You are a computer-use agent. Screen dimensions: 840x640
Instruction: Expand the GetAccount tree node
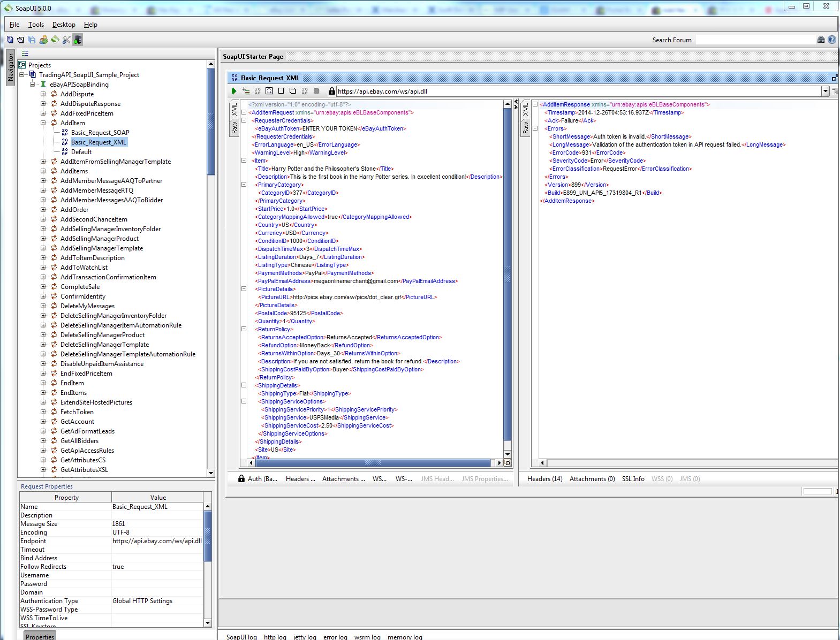tap(43, 421)
